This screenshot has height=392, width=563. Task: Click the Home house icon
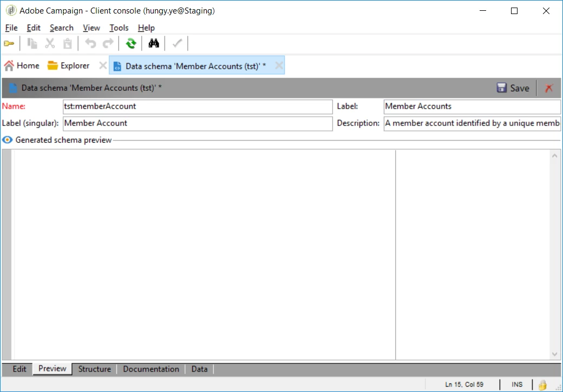coord(9,65)
